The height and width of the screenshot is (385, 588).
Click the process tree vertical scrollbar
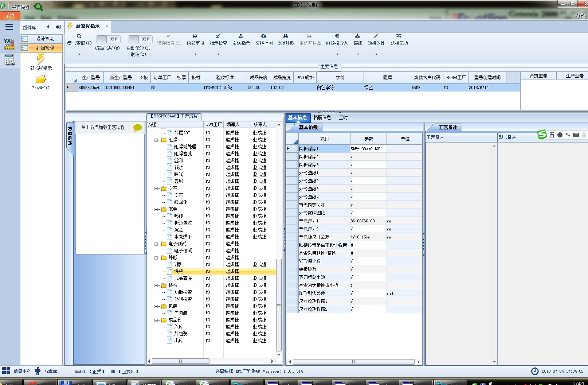tap(279, 305)
